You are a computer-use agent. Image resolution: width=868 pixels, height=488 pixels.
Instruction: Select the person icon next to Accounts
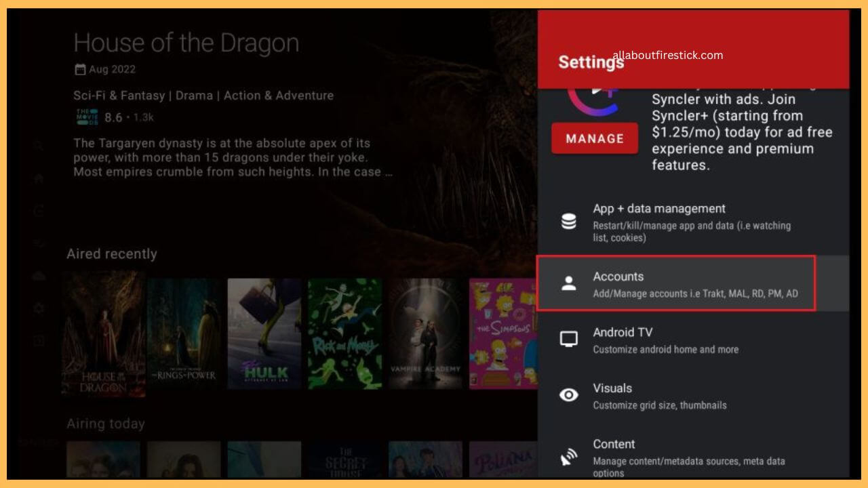(x=569, y=283)
